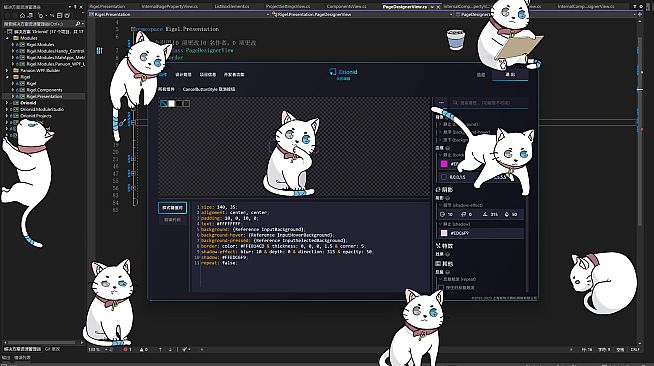
Task: Click the three-dots more button beside property search
Action: 441,103
